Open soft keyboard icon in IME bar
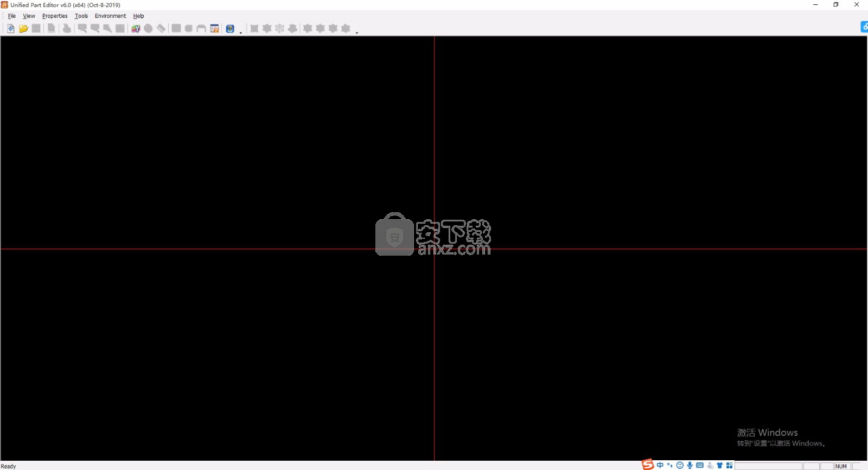 700,465
